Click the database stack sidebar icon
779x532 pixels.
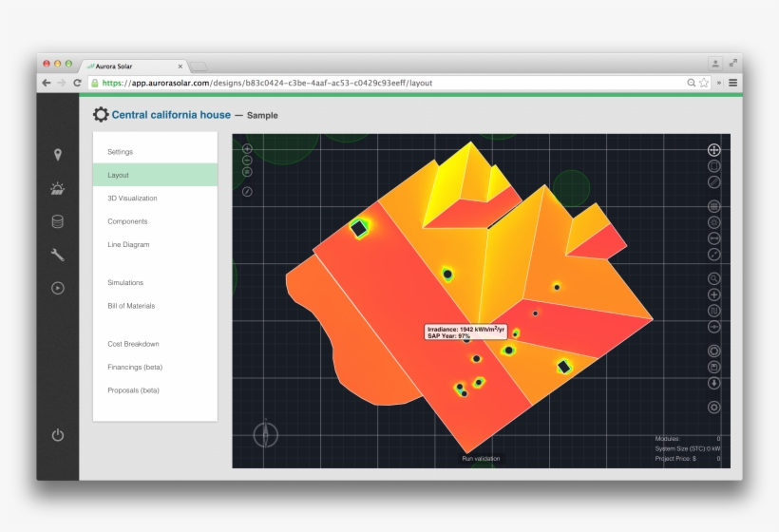(57, 221)
